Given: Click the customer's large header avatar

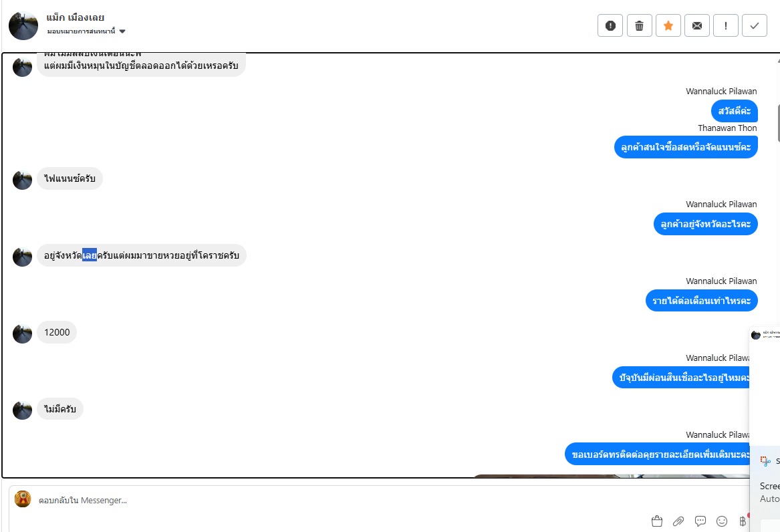Looking at the screenshot, I should (x=23, y=25).
